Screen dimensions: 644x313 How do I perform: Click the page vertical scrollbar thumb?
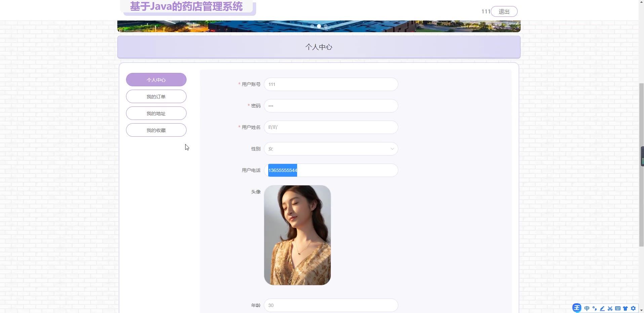[x=641, y=165]
